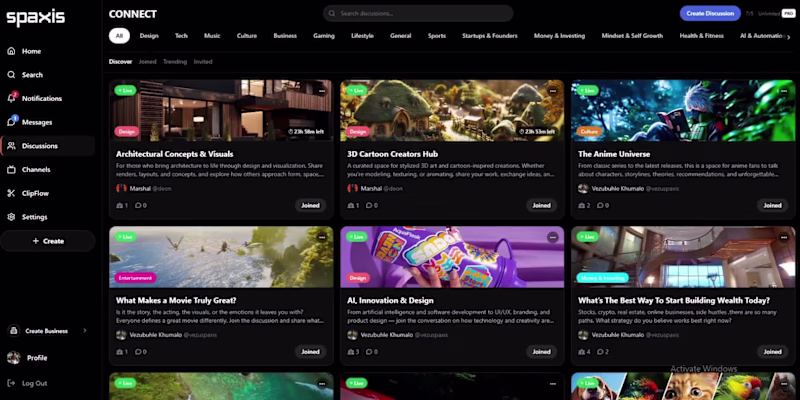Select the Mindset & Self Growth tab
This screenshot has height=400, width=800.
click(x=632, y=36)
